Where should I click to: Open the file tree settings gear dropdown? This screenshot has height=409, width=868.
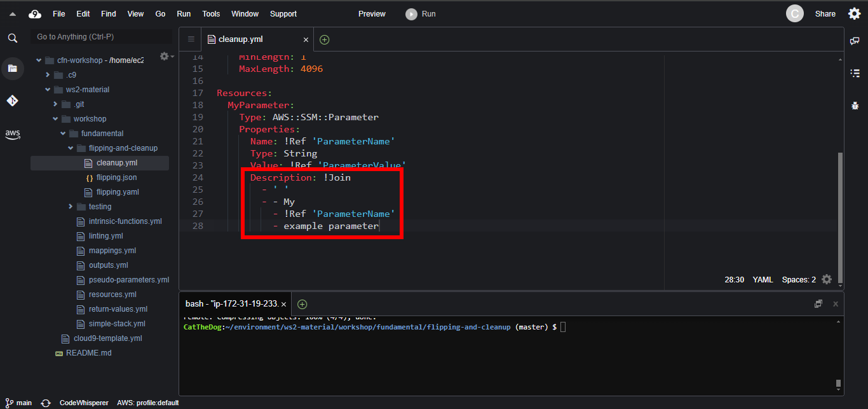pyautogui.click(x=166, y=57)
